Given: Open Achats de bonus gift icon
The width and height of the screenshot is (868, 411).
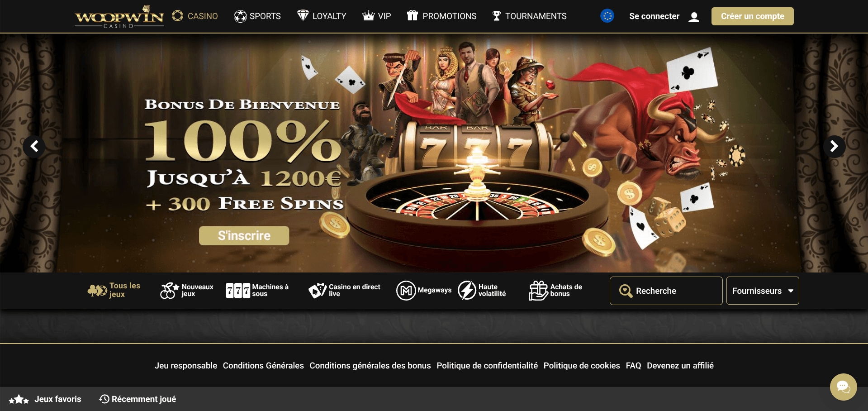Looking at the screenshot, I should point(538,291).
